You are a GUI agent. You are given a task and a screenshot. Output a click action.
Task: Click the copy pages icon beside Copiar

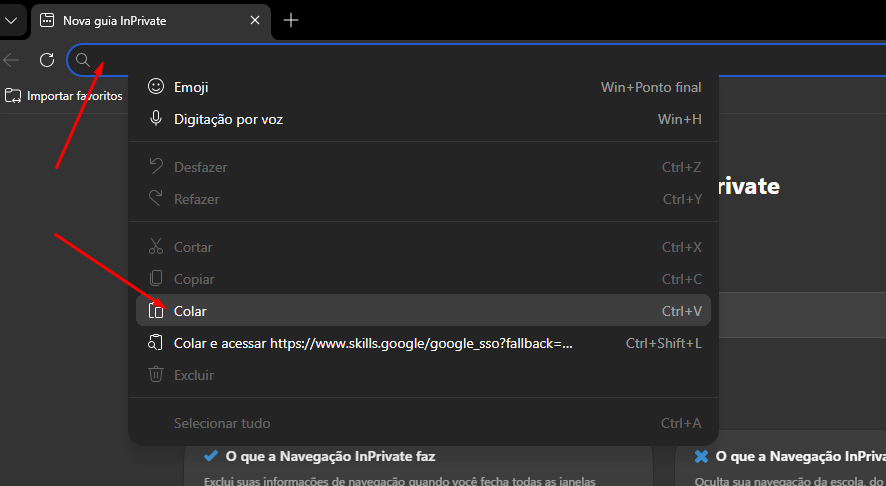156,278
